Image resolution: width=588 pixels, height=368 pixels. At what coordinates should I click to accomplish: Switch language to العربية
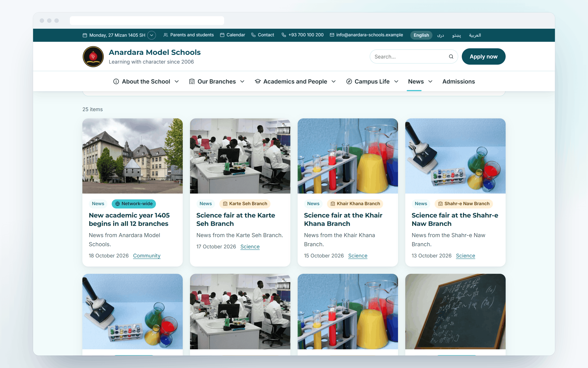pyautogui.click(x=475, y=35)
